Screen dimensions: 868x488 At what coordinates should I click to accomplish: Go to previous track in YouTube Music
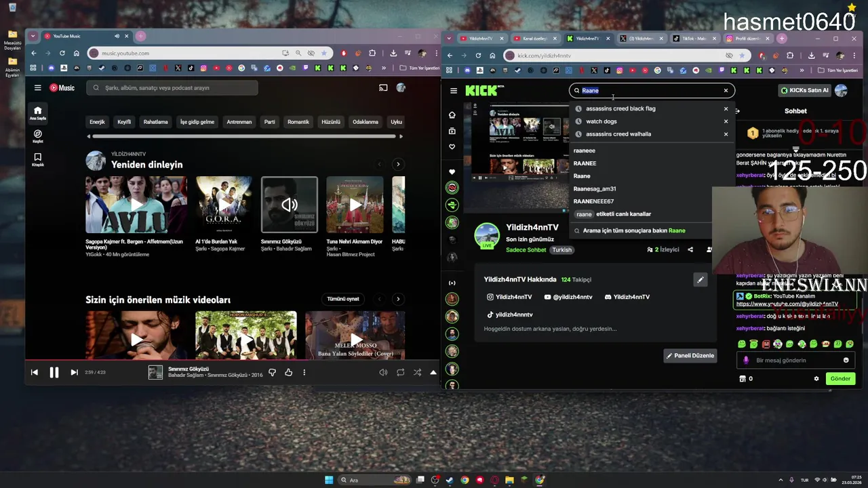click(35, 372)
